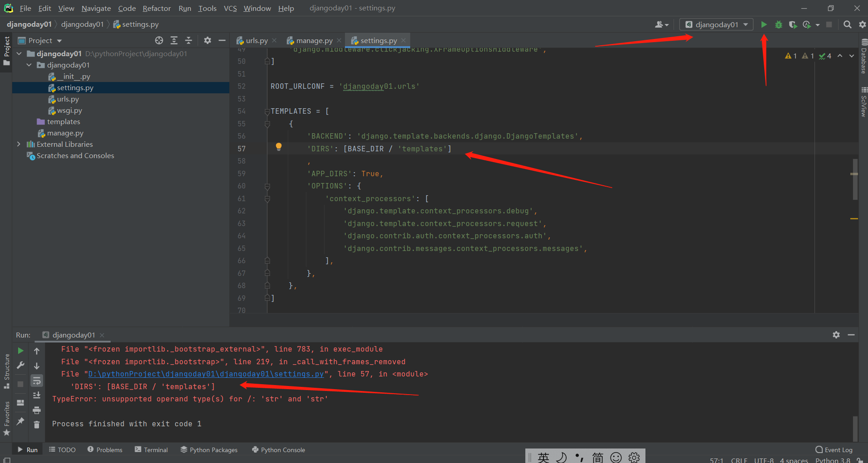
Task: Pin the Run tab
Action: click(x=20, y=421)
